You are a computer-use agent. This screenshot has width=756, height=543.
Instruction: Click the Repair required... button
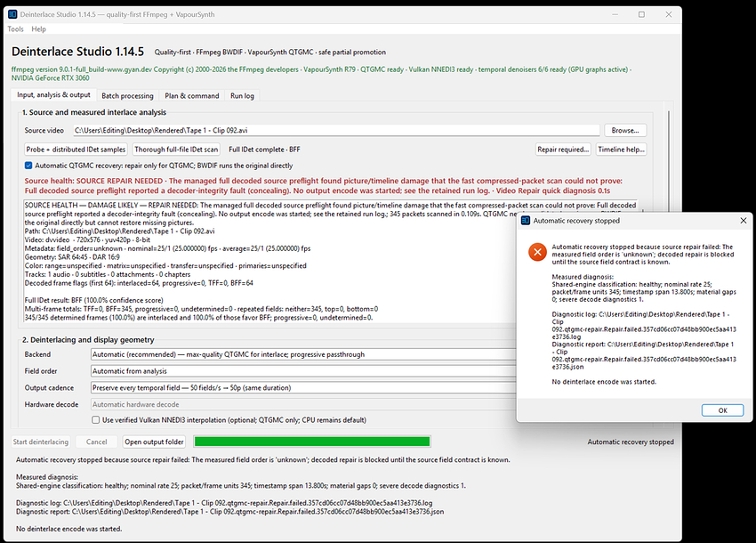tap(563, 150)
